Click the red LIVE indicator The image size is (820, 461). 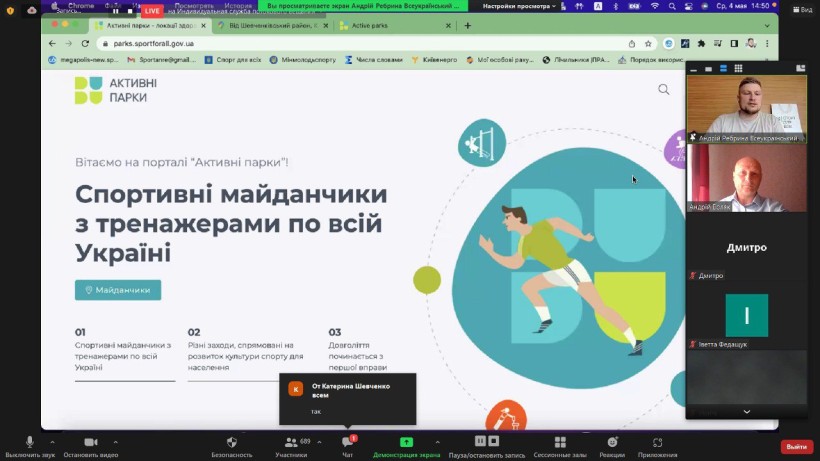(x=152, y=10)
